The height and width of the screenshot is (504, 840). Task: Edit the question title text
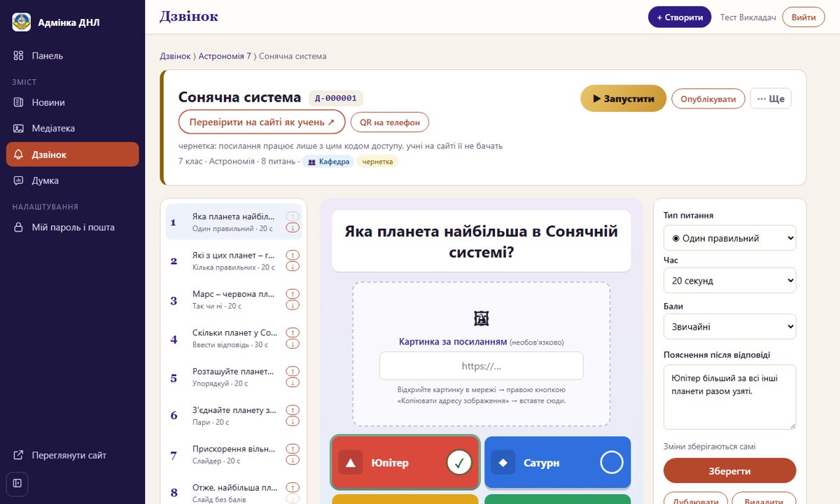click(x=482, y=241)
